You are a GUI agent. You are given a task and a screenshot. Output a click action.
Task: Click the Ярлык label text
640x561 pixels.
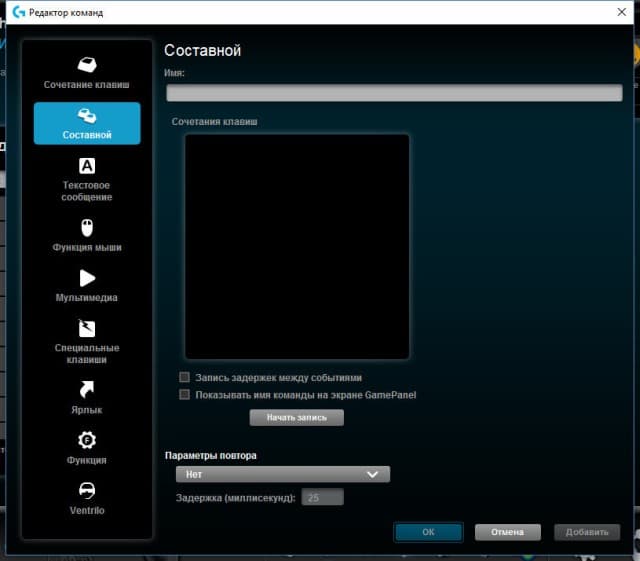coord(87,410)
